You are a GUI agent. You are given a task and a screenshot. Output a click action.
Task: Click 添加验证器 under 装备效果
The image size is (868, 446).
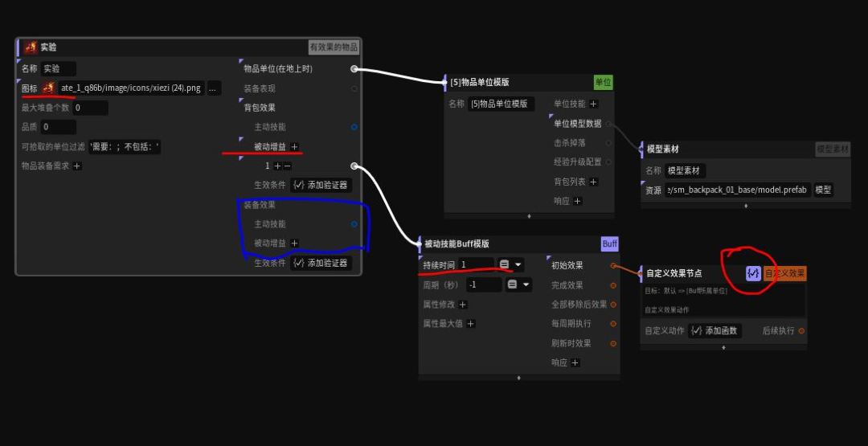321,263
